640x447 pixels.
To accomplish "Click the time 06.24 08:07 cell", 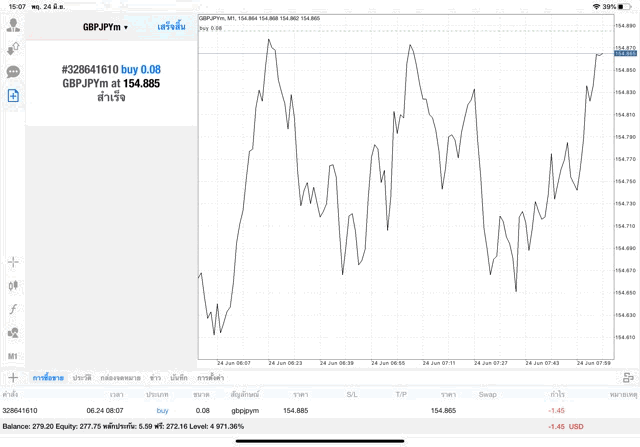I will coord(105,411).
